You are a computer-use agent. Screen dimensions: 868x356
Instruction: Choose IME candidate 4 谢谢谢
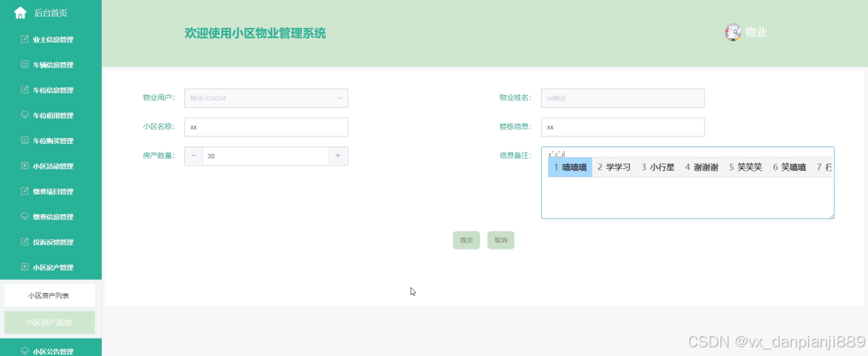(701, 167)
